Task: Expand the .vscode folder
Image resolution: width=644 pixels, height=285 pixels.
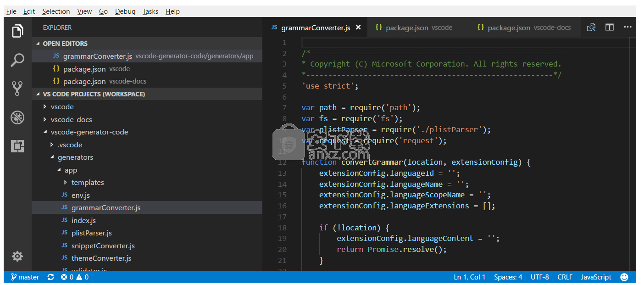Action: [x=51, y=145]
